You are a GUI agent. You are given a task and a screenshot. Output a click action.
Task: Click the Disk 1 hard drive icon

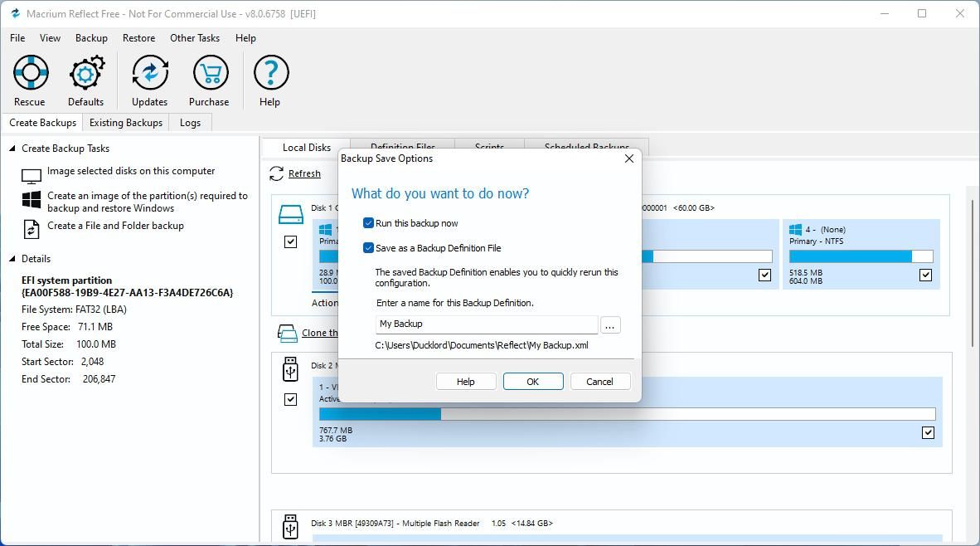(291, 215)
